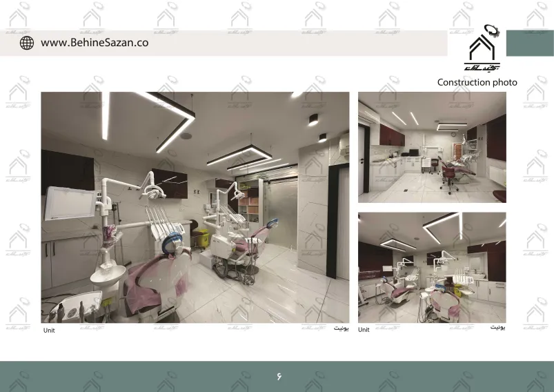Click the "Unit" caption under the large photo
Image resolution: width=554 pixels, height=392 pixels.
[49, 331]
